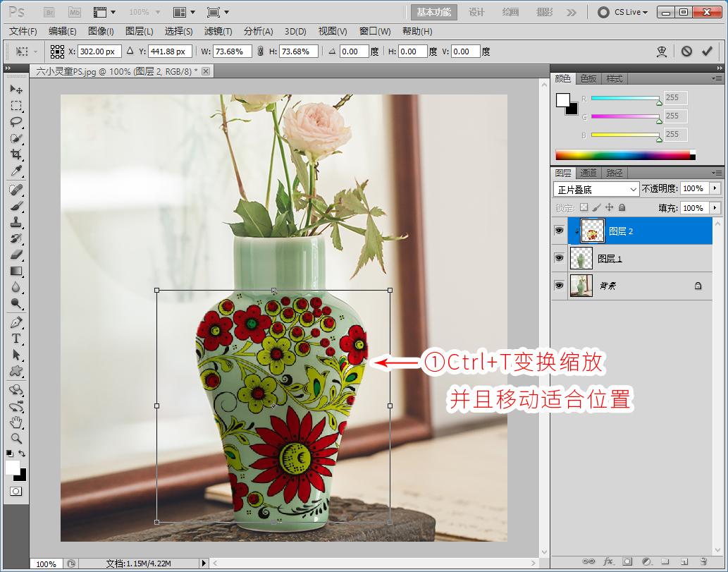Viewport: 728px width, 572px height.
Task: Open the opacity 不透明度 slider arrow
Action: coord(715,188)
